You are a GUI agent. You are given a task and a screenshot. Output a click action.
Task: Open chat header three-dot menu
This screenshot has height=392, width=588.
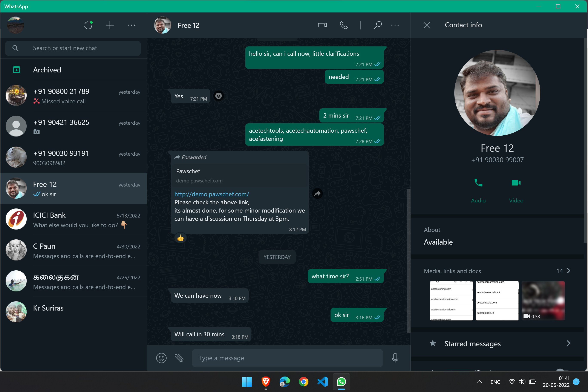point(395,25)
